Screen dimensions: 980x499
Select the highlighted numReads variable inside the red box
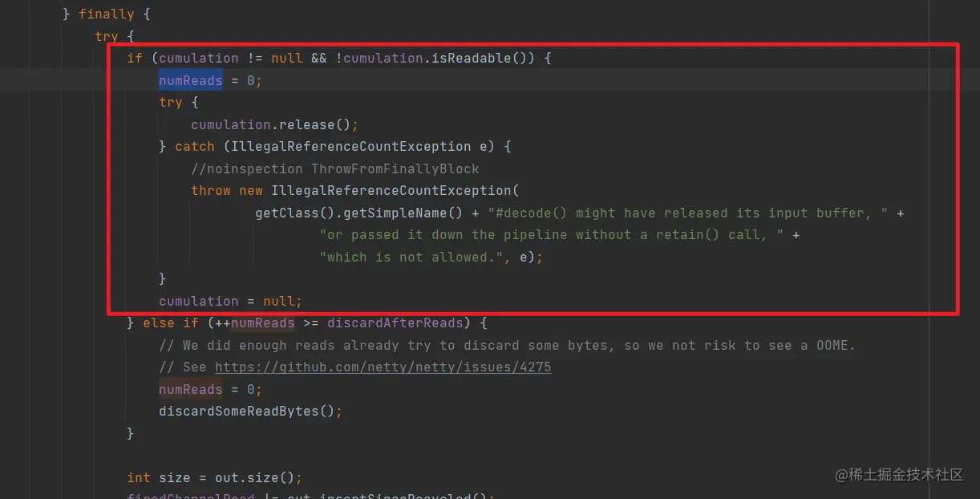191,80
